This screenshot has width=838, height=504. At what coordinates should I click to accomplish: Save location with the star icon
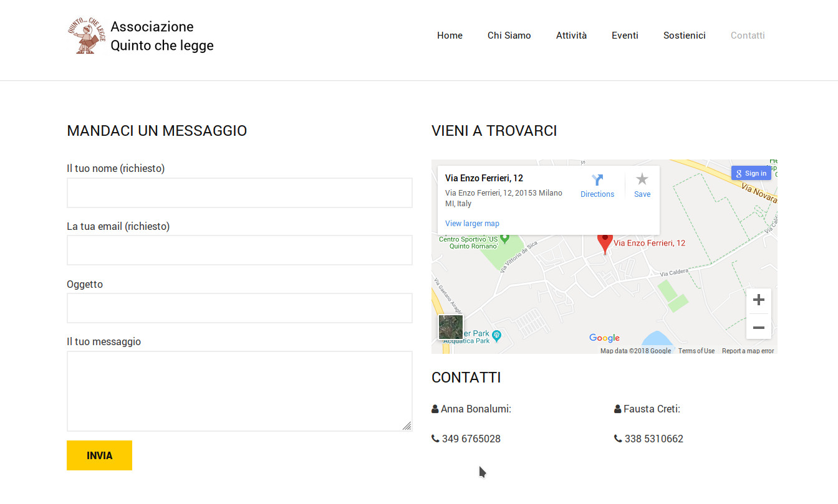click(642, 180)
